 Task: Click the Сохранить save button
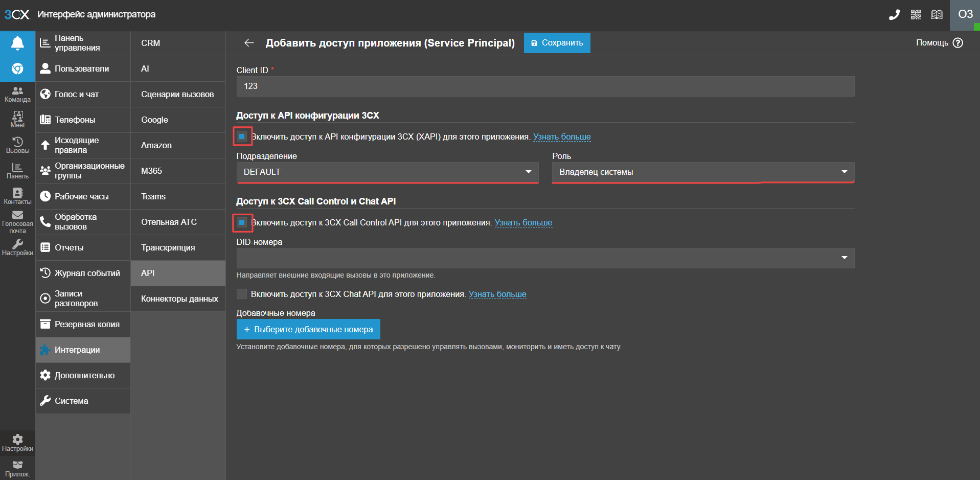557,43
